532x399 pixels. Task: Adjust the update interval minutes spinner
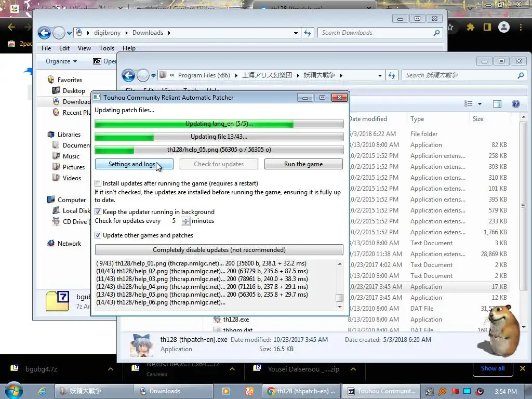(x=186, y=221)
